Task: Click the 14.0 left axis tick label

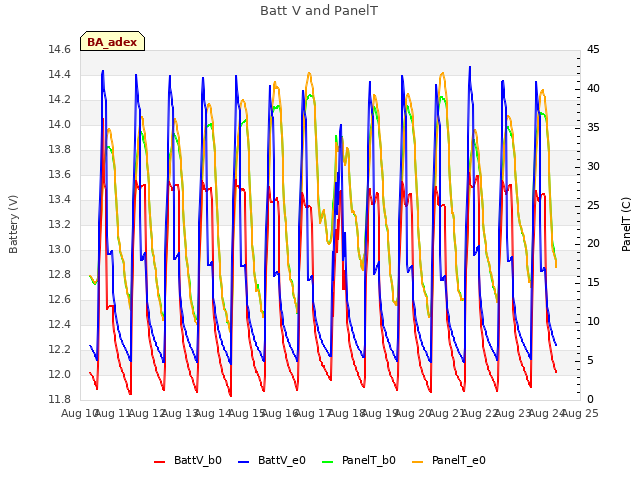Action: point(59,124)
